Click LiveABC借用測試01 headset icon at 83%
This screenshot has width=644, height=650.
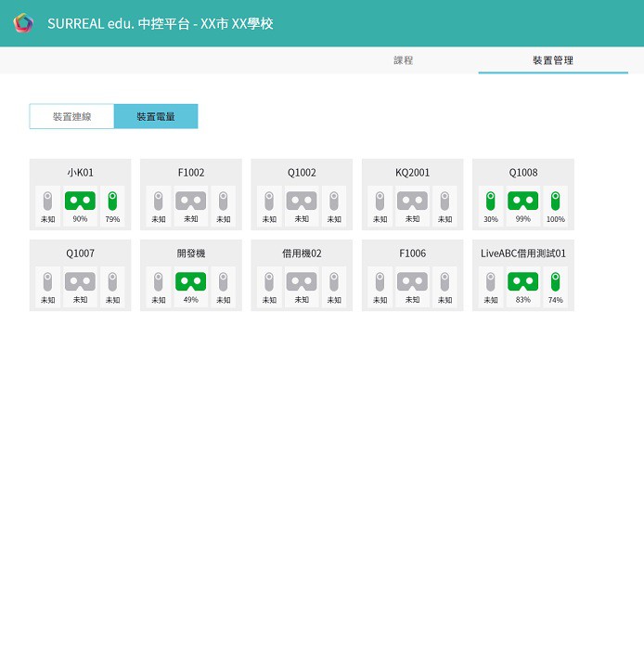523,281
